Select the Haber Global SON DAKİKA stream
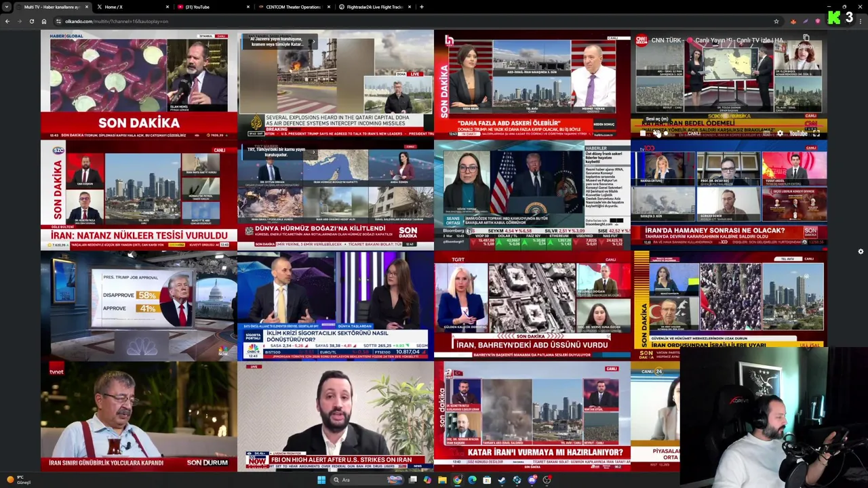Screen dimensions: 868x488 click(139, 85)
